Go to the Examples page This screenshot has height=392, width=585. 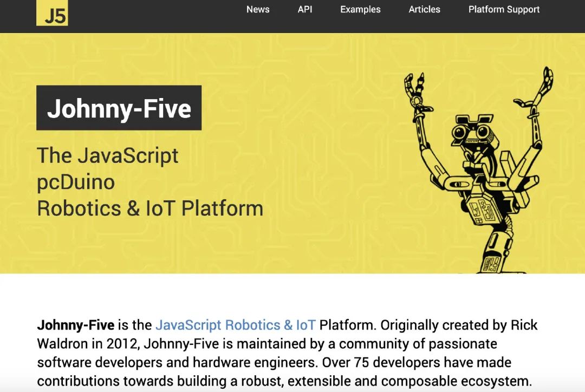pyautogui.click(x=360, y=9)
